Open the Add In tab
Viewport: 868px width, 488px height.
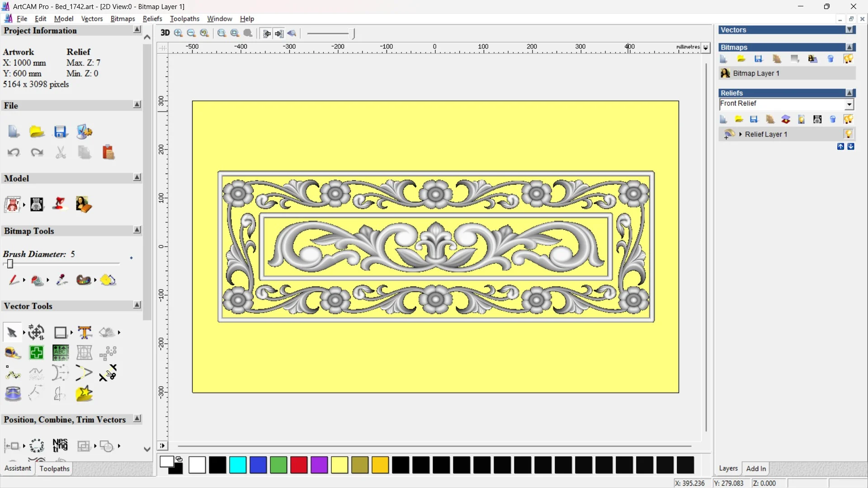pyautogui.click(x=756, y=469)
